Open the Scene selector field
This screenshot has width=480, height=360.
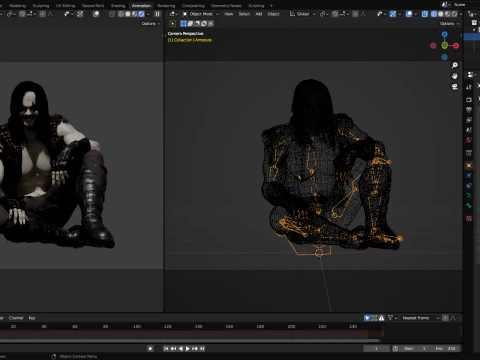coord(460,5)
